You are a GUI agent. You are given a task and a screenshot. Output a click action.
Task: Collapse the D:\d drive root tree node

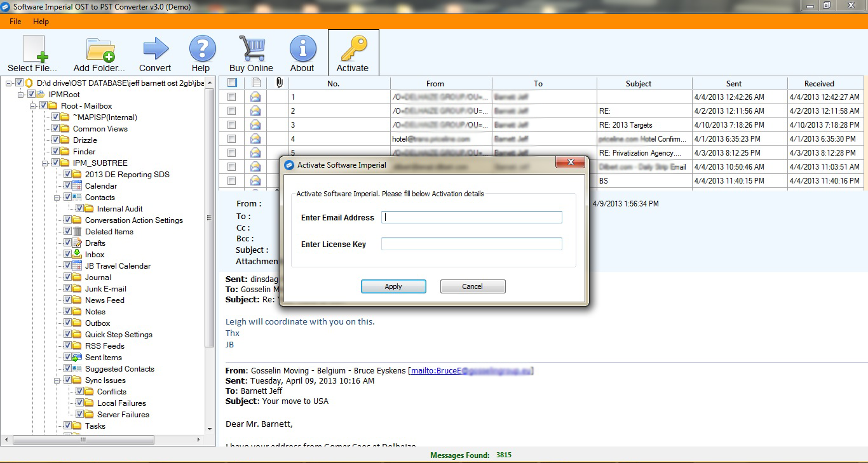click(x=9, y=83)
